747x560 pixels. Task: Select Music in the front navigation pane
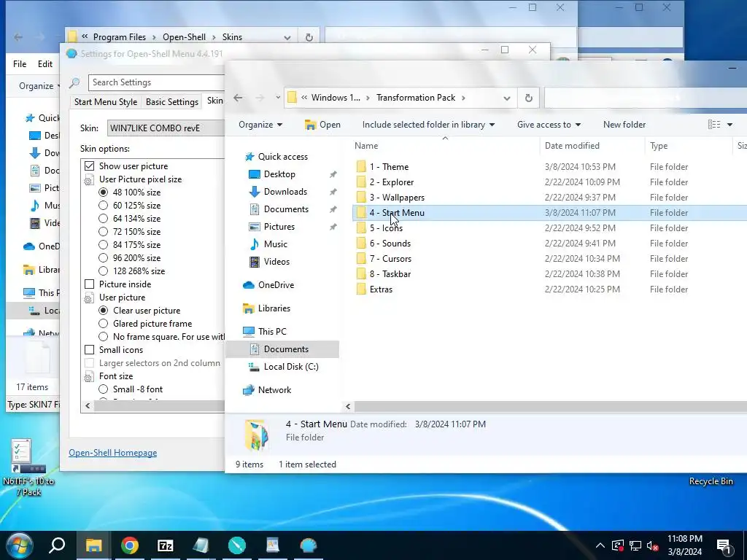(x=275, y=244)
